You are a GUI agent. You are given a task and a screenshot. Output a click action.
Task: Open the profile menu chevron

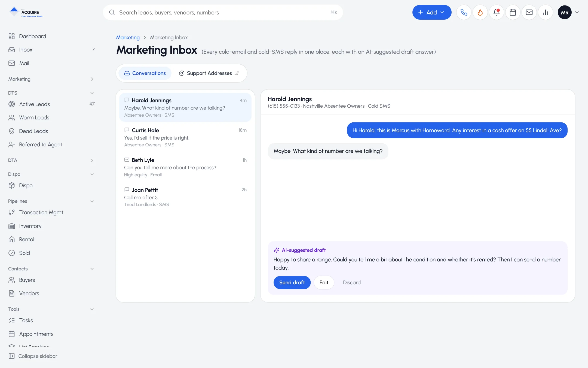pyautogui.click(x=577, y=12)
